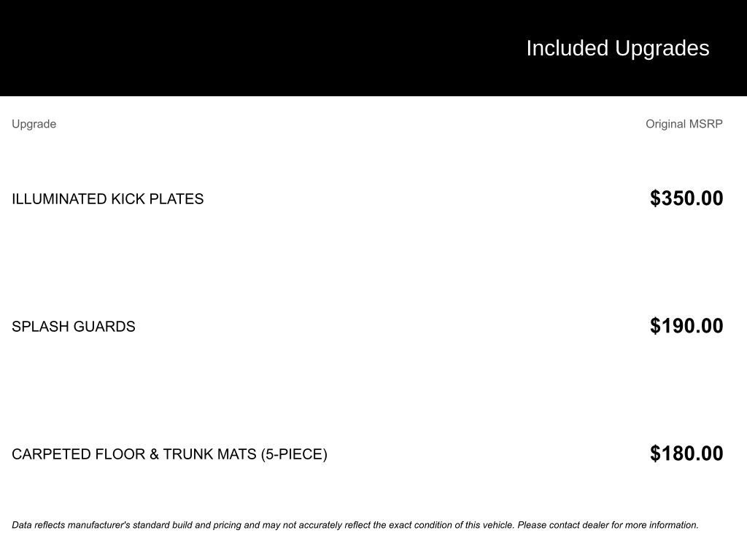
Task: Click the word ILLUMINATED
Action: coord(59,199)
